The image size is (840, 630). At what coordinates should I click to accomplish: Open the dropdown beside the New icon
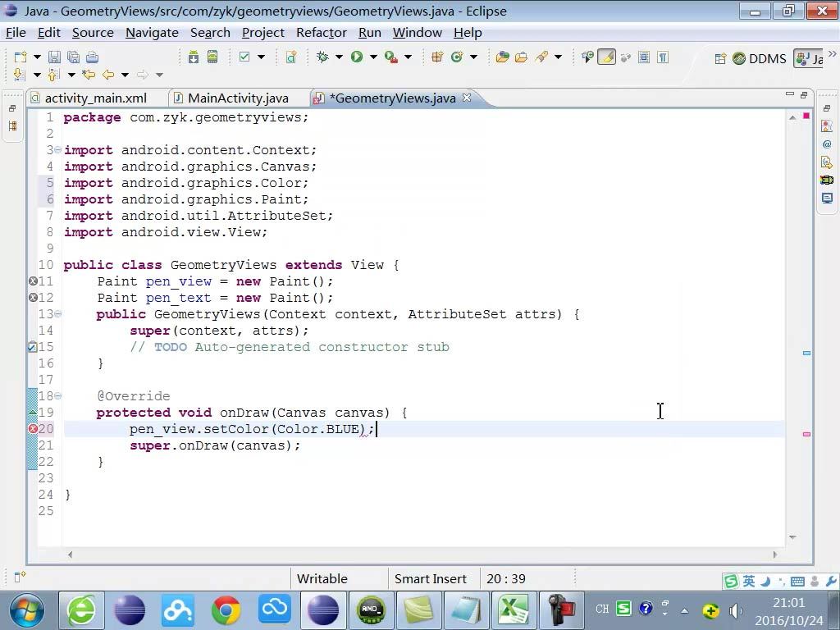(37, 57)
